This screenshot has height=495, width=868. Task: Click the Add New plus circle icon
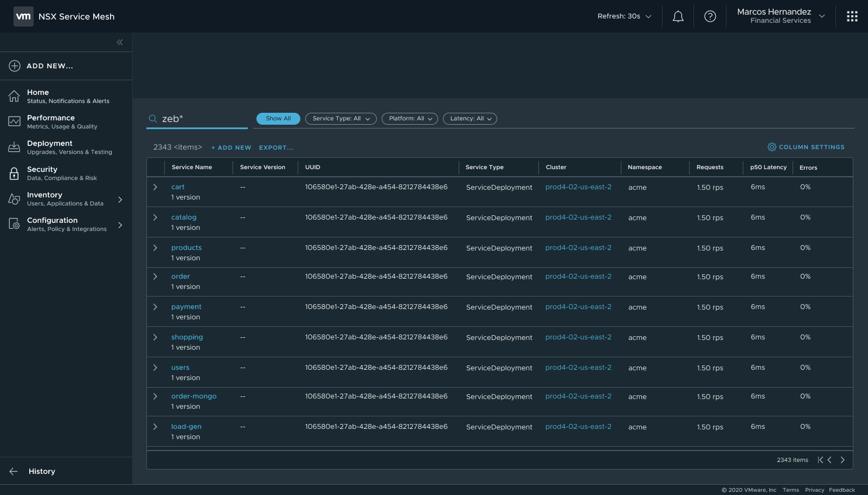point(15,66)
